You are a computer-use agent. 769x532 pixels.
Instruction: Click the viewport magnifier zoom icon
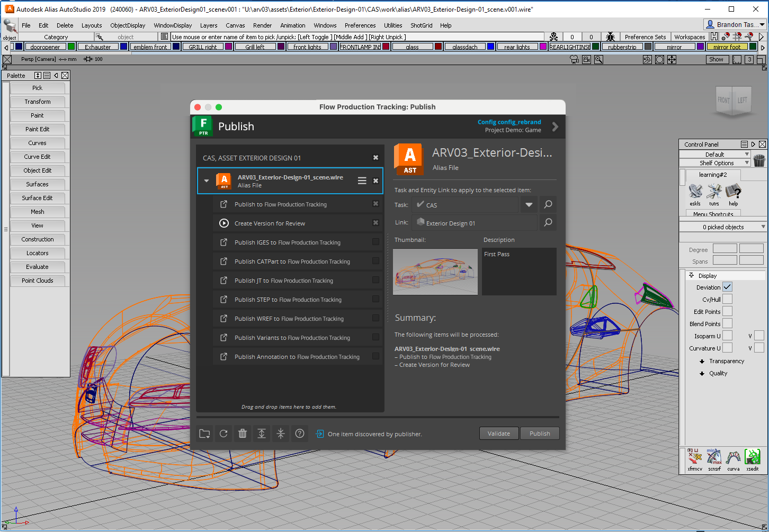coord(598,60)
